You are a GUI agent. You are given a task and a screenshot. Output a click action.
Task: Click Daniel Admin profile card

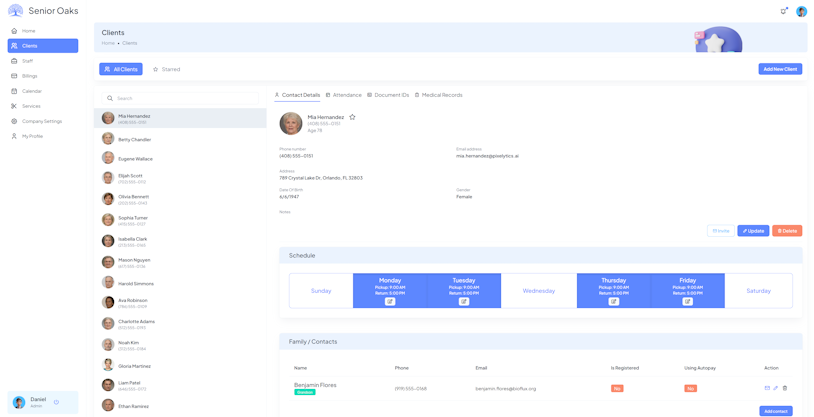(x=43, y=402)
